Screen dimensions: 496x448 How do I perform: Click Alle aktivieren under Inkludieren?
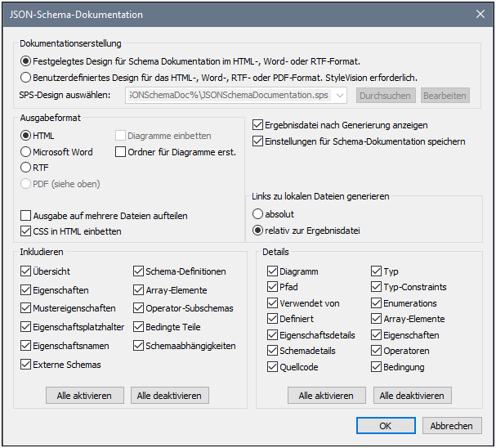coord(85,396)
